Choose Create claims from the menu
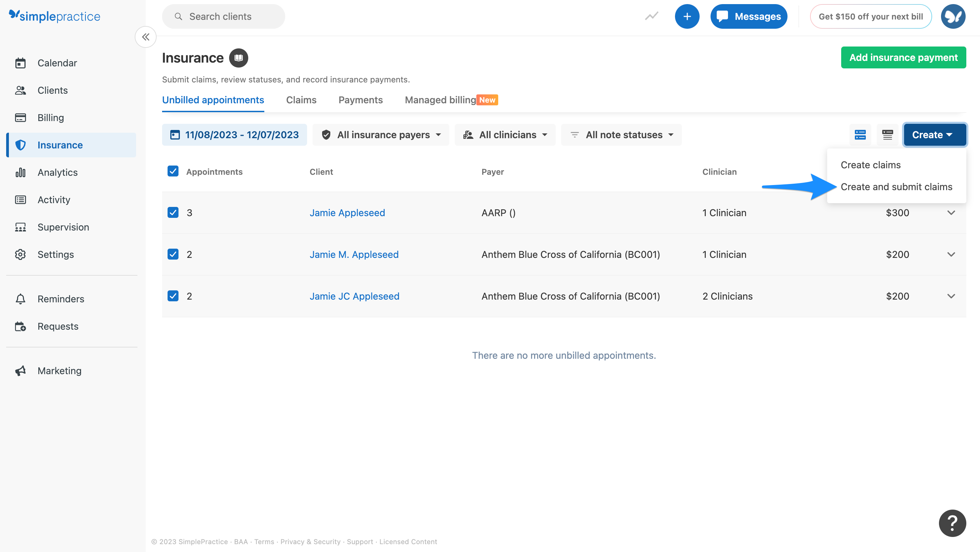Viewport: 980px width, 552px height. point(871,165)
